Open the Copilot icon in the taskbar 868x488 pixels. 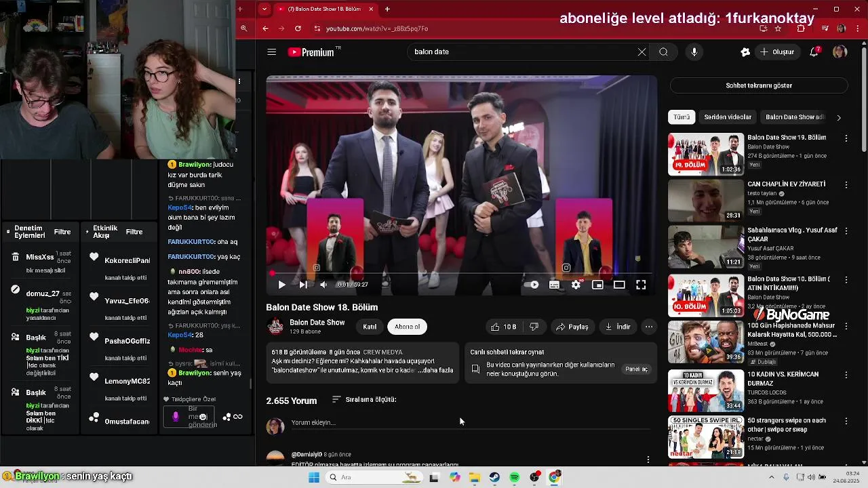[454, 477]
